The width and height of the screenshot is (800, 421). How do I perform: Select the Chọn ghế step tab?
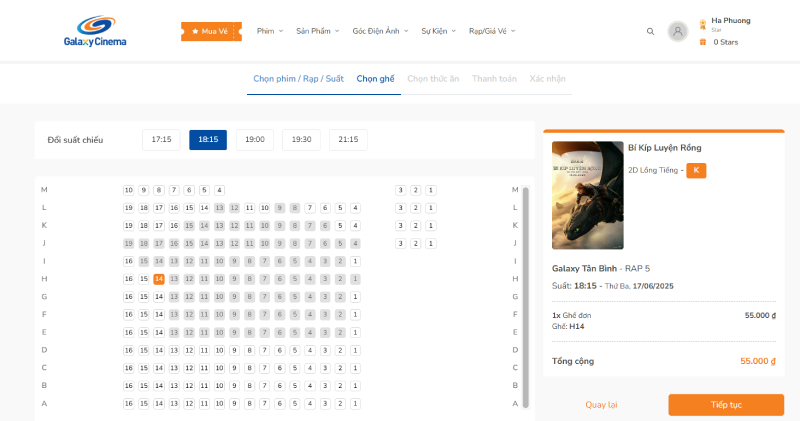(x=376, y=79)
